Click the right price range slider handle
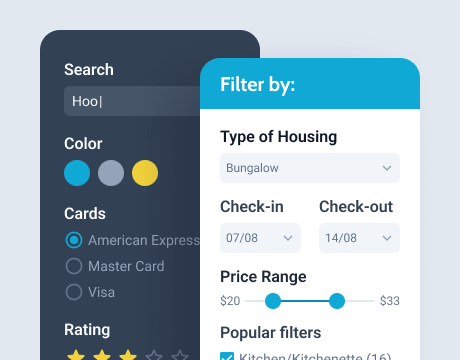Viewport: 460px width, 360px height. click(337, 301)
